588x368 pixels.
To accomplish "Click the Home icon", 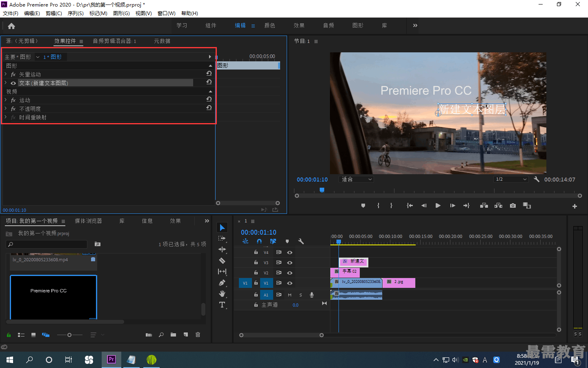I will (11, 26).
